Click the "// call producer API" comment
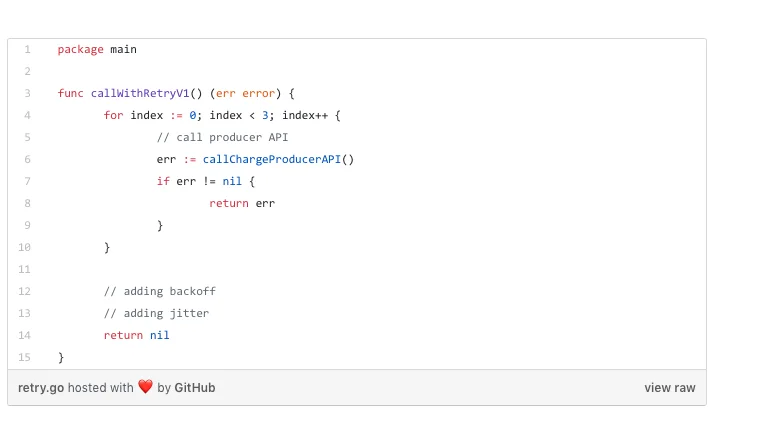 tap(222, 137)
